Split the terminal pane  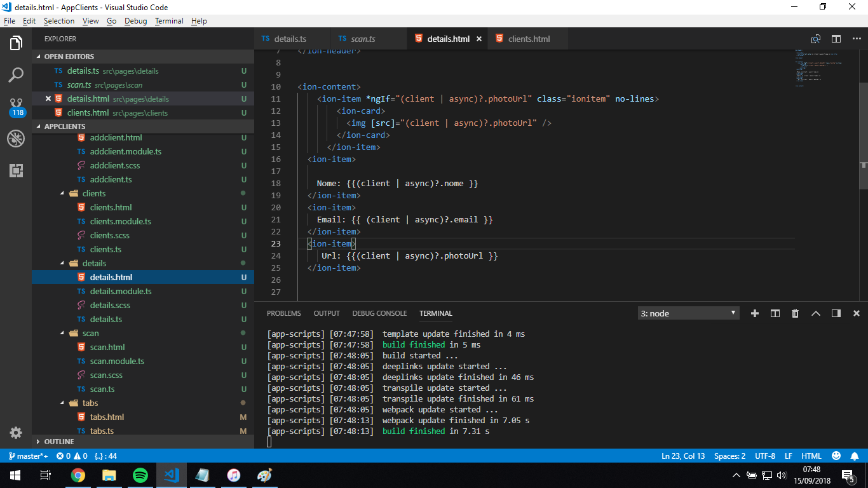tap(775, 313)
